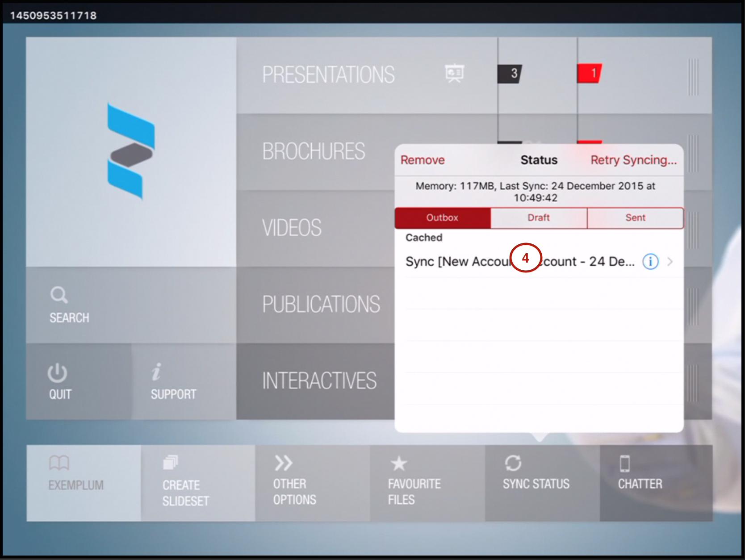Open the Brochures category
Viewport: 745px width, 560px height.
[x=314, y=151]
